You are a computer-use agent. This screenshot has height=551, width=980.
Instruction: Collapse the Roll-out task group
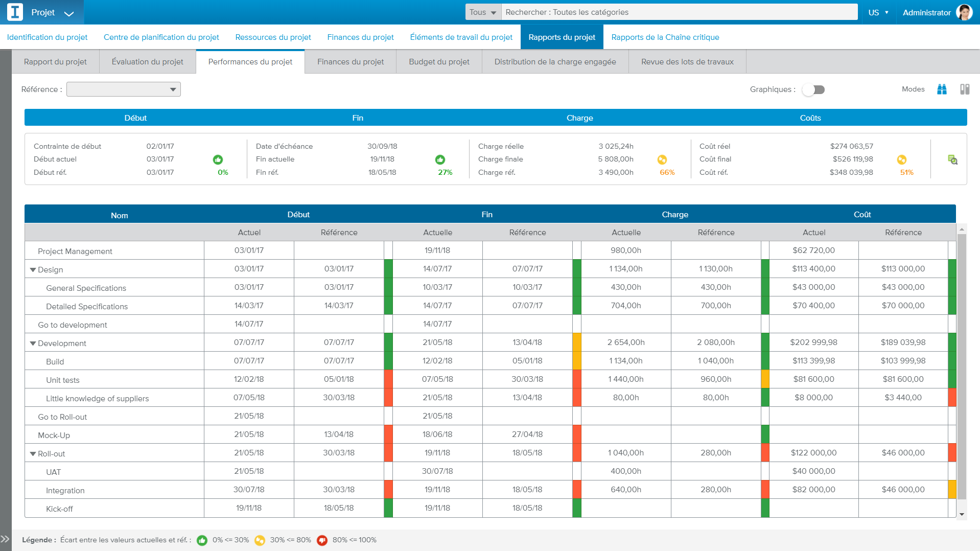click(x=33, y=454)
